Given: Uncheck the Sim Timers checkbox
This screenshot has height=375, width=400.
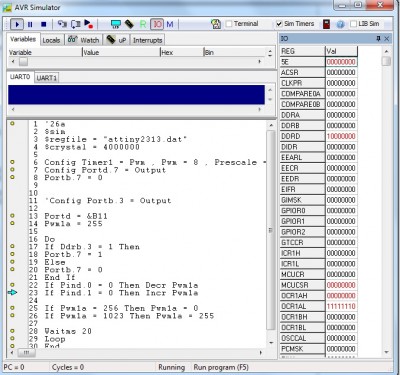Looking at the screenshot, I should point(279,24).
